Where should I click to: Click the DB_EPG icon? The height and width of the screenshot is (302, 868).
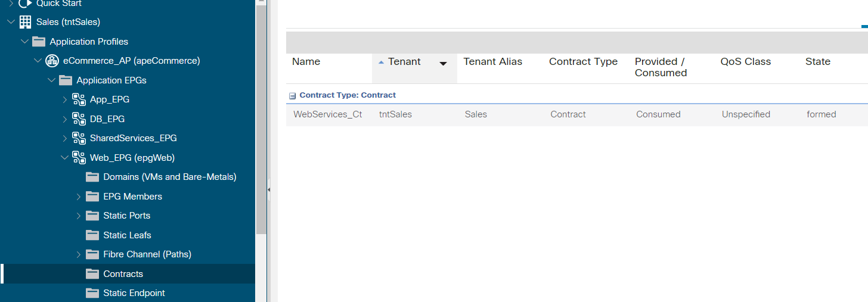tap(79, 119)
